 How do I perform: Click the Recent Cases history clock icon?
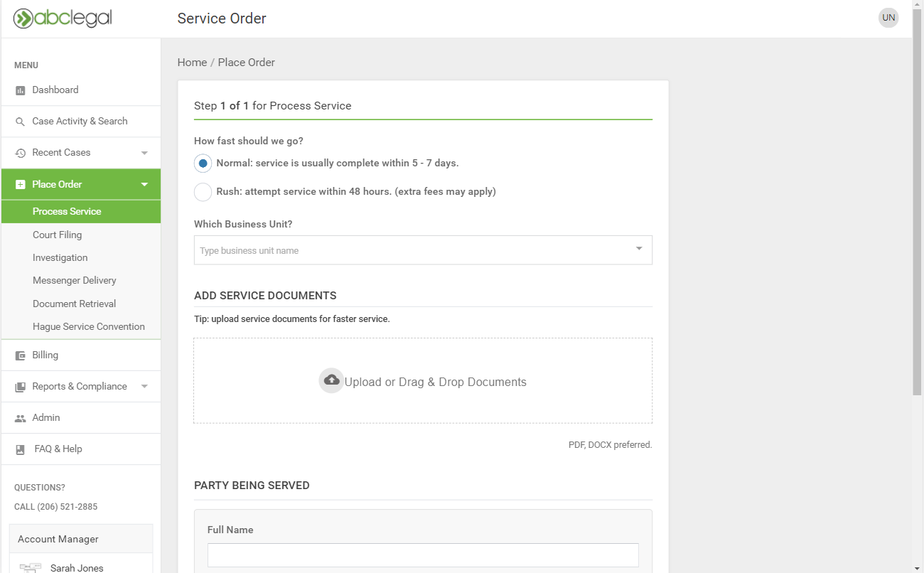click(x=21, y=153)
